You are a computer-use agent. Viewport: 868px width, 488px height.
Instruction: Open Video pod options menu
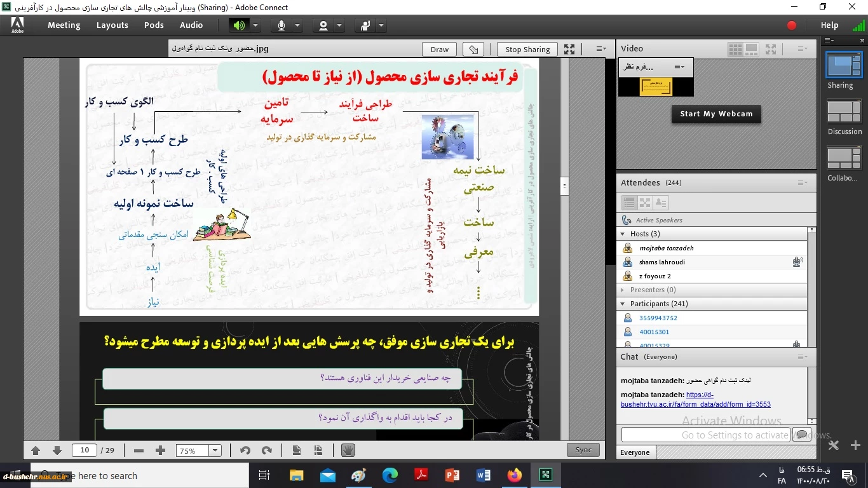pyautogui.click(x=803, y=49)
